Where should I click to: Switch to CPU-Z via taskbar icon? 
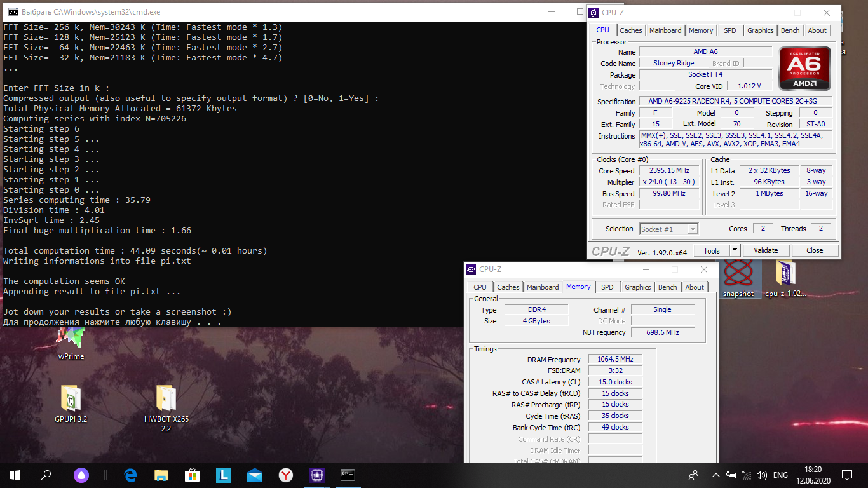tap(316, 475)
